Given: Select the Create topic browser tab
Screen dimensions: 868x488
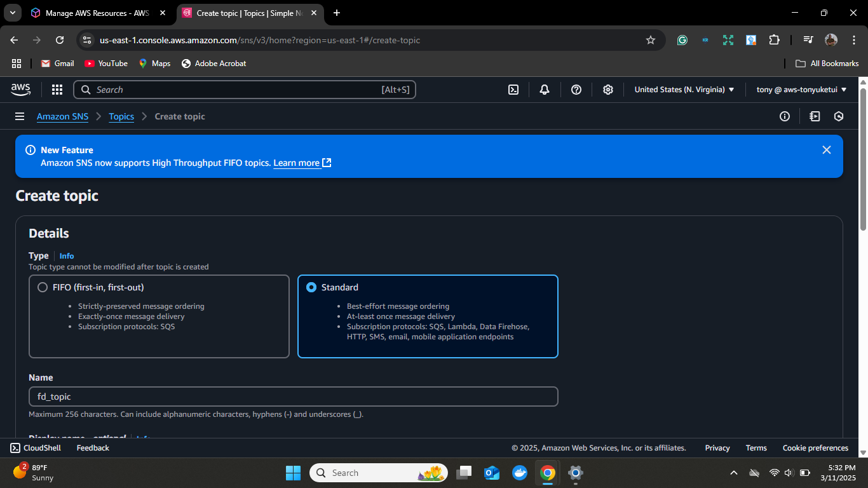Looking at the screenshot, I should point(250,13).
